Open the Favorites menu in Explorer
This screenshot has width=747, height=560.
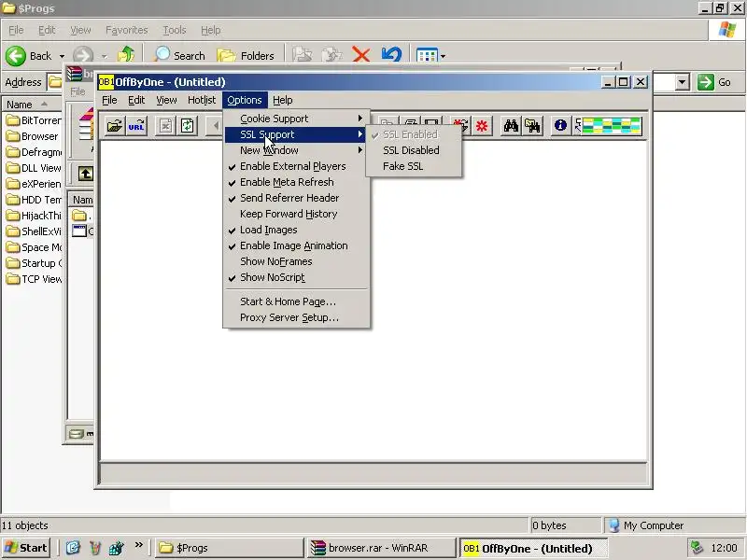(x=127, y=30)
